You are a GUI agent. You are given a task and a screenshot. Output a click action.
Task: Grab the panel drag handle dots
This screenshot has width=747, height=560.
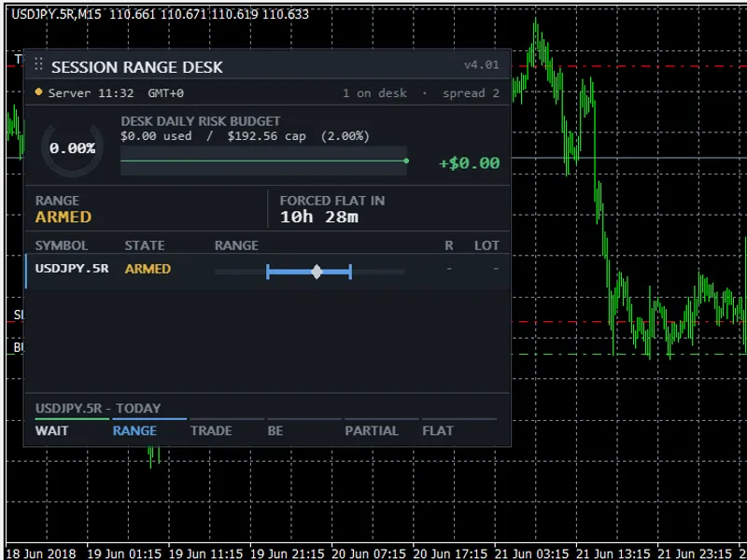[38, 64]
